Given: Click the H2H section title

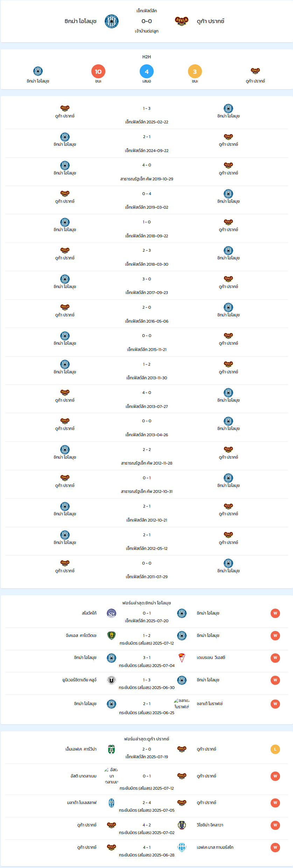Looking at the screenshot, I should [x=147, y=57].
